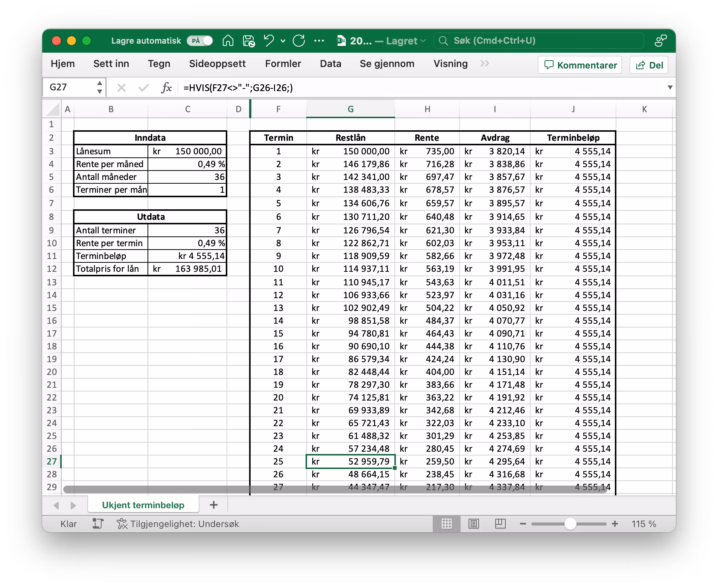Open the Data tab
The image size is (718, 588).
pyautogui.click(x=330, y=64)
